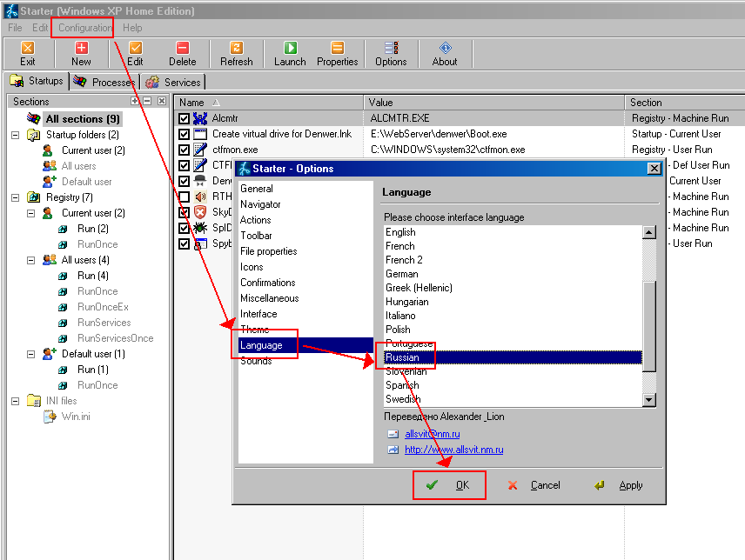Sort list by the Section column

click(685, 102)
